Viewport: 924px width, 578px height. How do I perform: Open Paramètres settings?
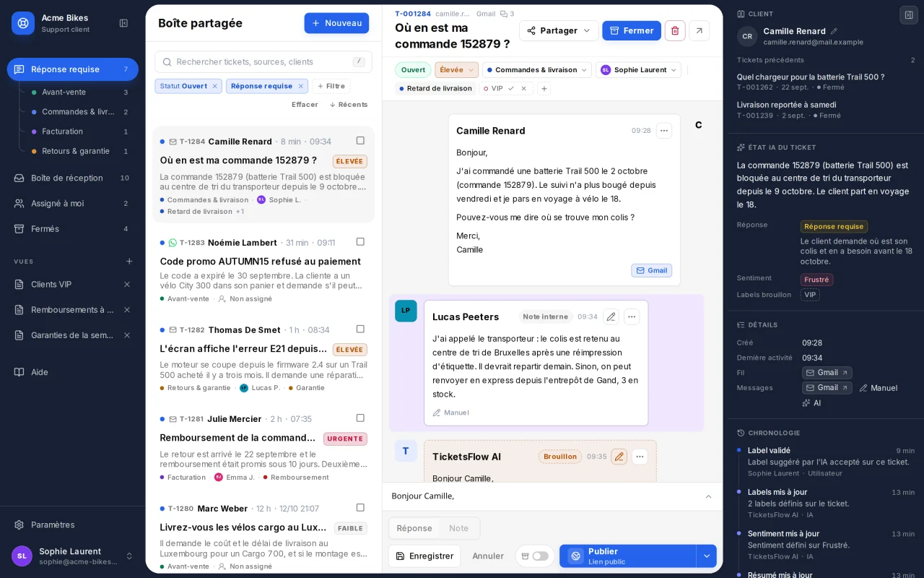pyautogui.click(x=72, y=525)
